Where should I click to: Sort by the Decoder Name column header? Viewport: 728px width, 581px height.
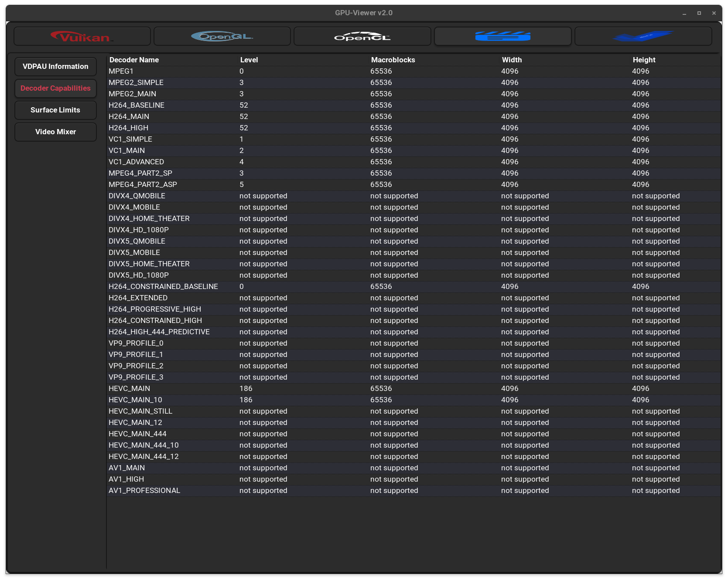coord(134,60)
